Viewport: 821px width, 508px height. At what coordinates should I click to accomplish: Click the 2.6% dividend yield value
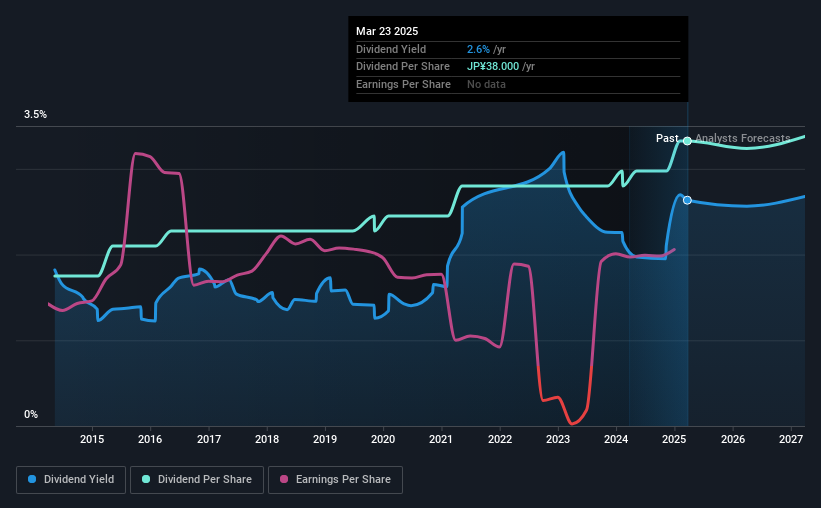pyautogui.click(x=478, y=49)
